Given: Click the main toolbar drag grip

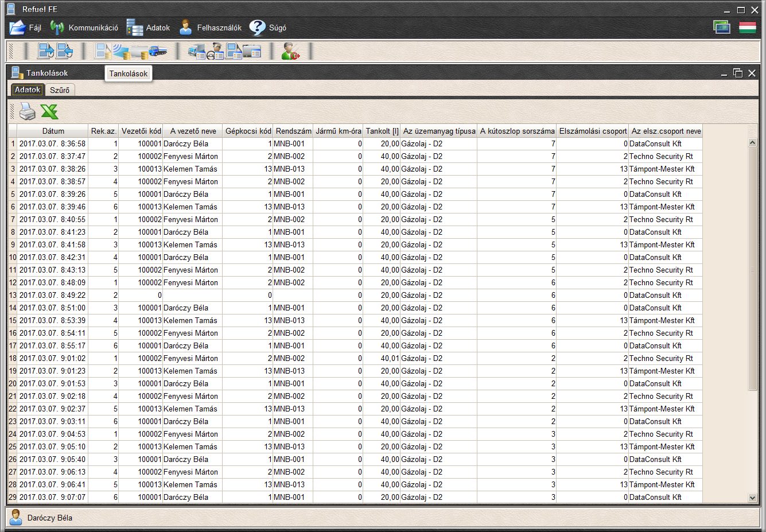Looking at the screenshot, I should pyautogui.click(x=10, y=51).
